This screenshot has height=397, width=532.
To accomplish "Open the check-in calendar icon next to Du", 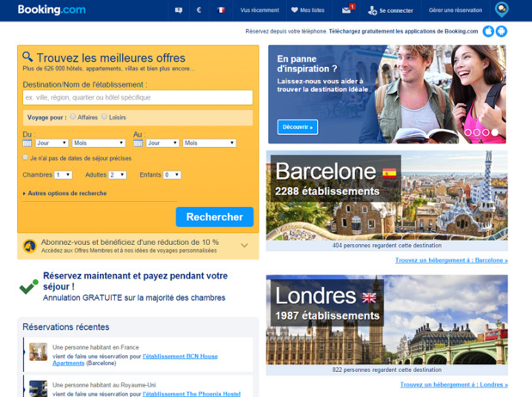I will pyautogui.click(x=28, y=143).
